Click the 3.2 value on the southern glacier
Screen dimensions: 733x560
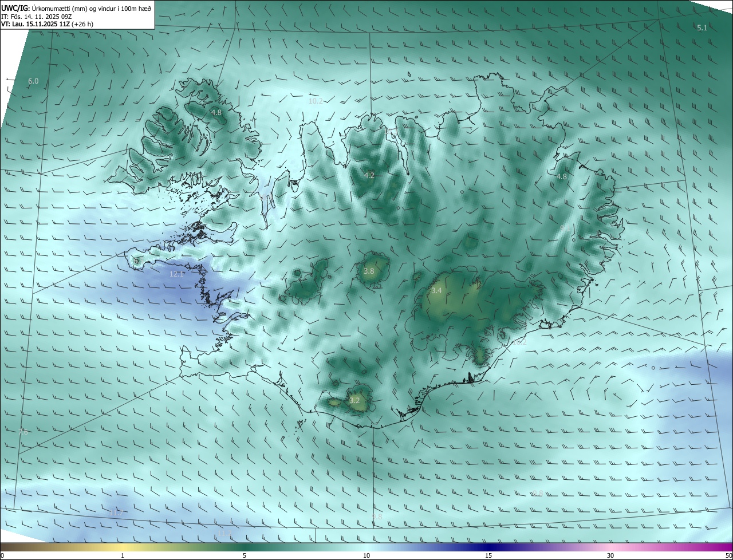click(354, 400)
